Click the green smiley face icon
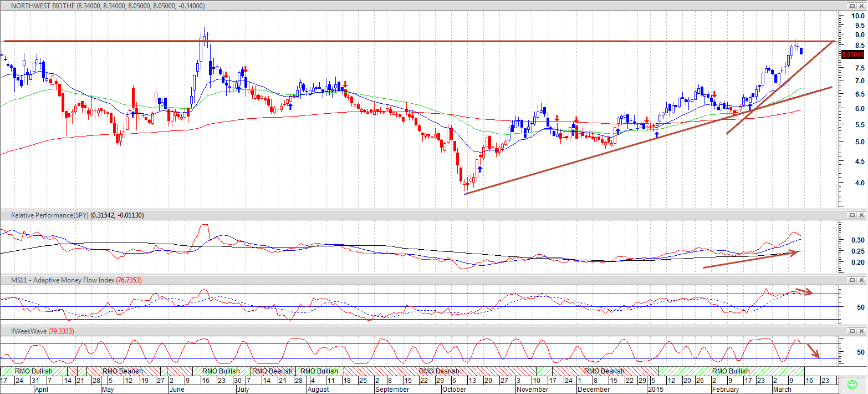868x394 pixels. [x=853, y=384]
